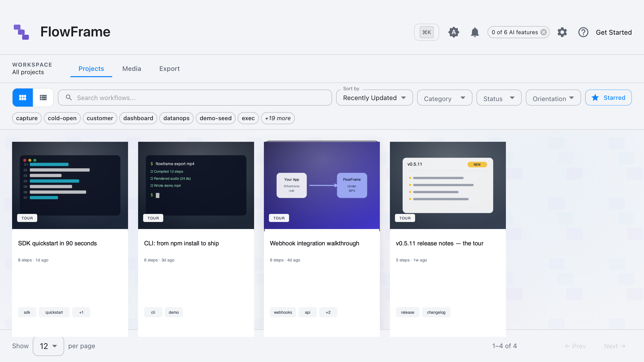Dismiss the AI features chip with its X
This screenshot has height=362, width=644.
pos(544,32)
